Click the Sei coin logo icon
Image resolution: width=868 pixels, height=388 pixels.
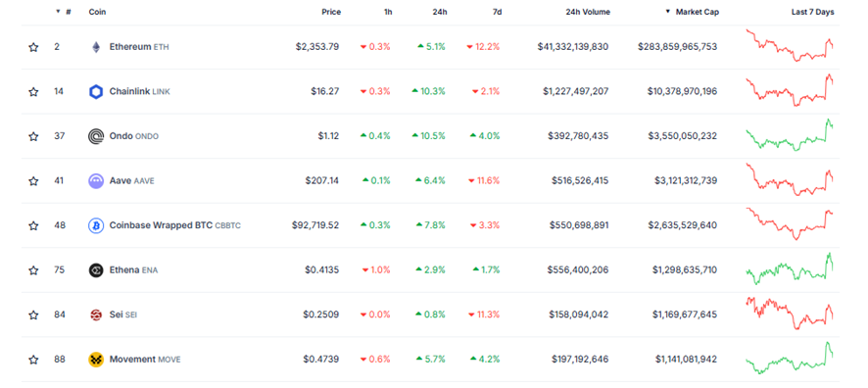click(x=96, y=315)
